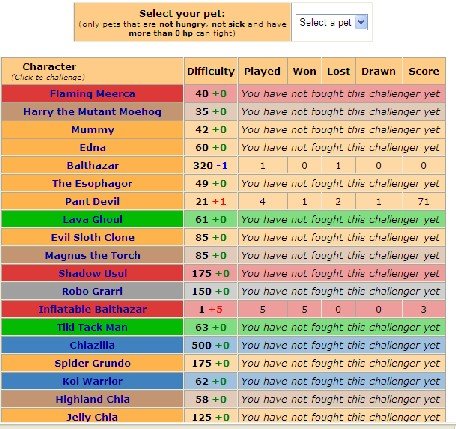Challenge Flaming Meerca
This screenshot has height=429, width=456.
click(93, 94)
